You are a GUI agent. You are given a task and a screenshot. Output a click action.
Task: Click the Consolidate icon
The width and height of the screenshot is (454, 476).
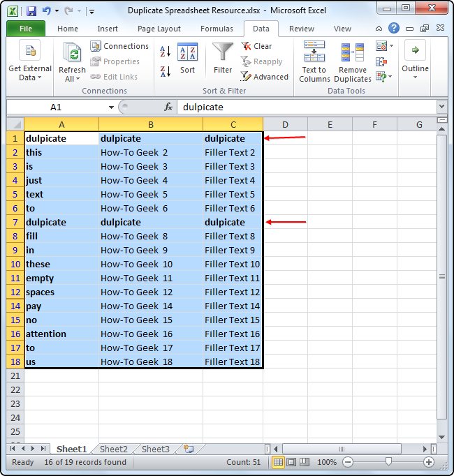click(x=381, y=62)
